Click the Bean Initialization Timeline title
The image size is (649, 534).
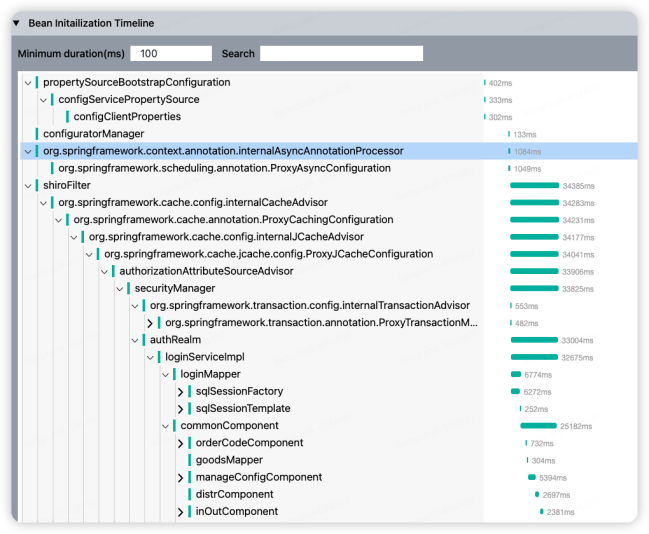point(91,23)
